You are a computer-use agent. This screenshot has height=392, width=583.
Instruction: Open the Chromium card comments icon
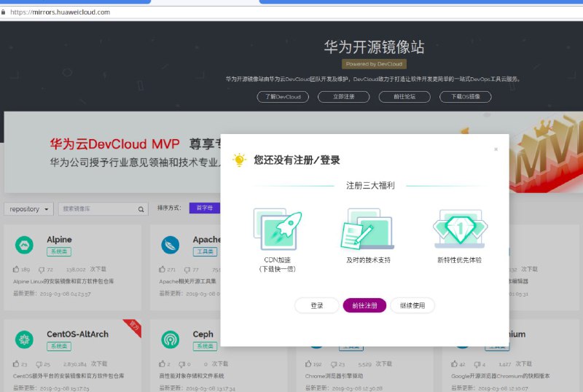[477, 364]
